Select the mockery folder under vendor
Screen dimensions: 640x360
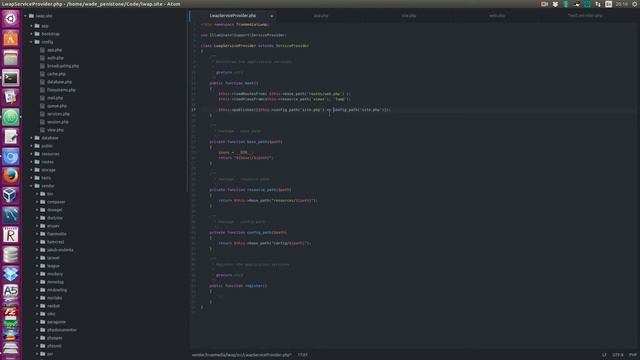pos(55,274)
